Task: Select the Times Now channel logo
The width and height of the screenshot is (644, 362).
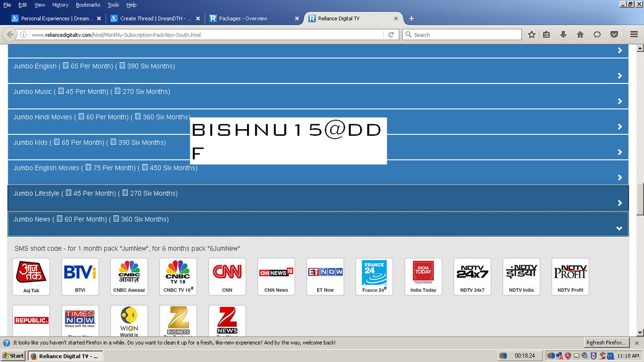Action: pyautogui.click(x=80, y=321)
